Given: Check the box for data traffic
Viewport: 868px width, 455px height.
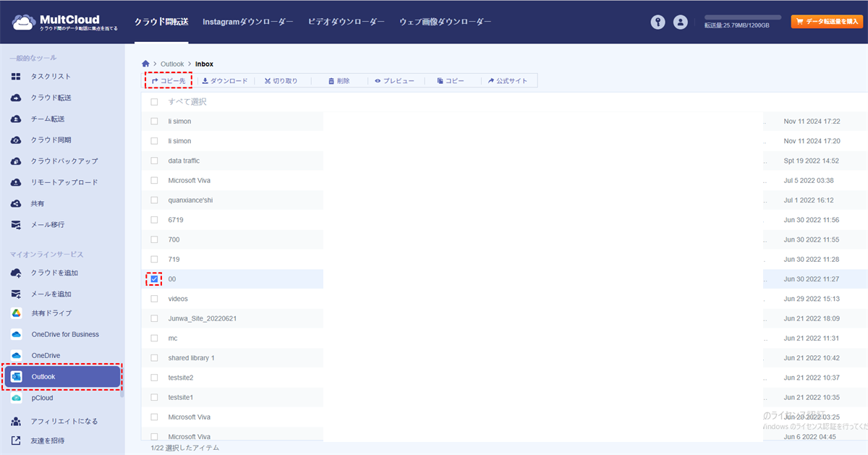Looking at the screenshot, I should [x=154, y=161].
